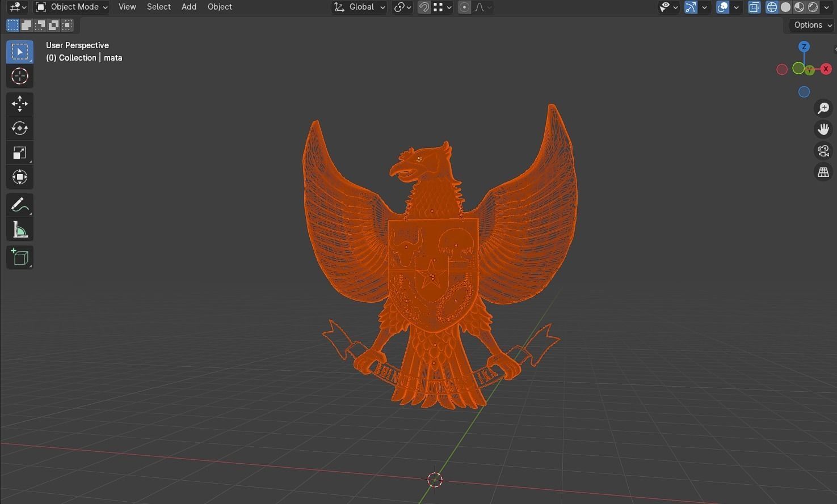837x504 pixels.
Task: Toggle X-Ray mode
Action: pos(754,7)
